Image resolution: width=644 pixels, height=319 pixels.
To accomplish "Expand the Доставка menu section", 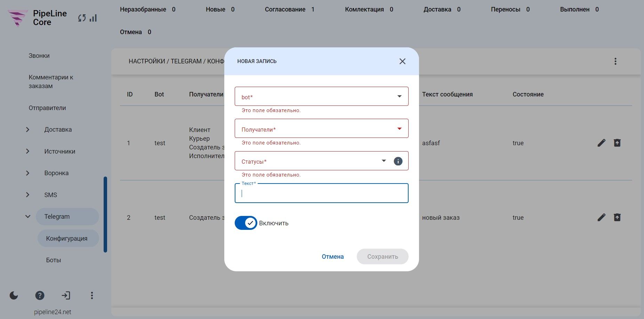I will click(28, 130).
